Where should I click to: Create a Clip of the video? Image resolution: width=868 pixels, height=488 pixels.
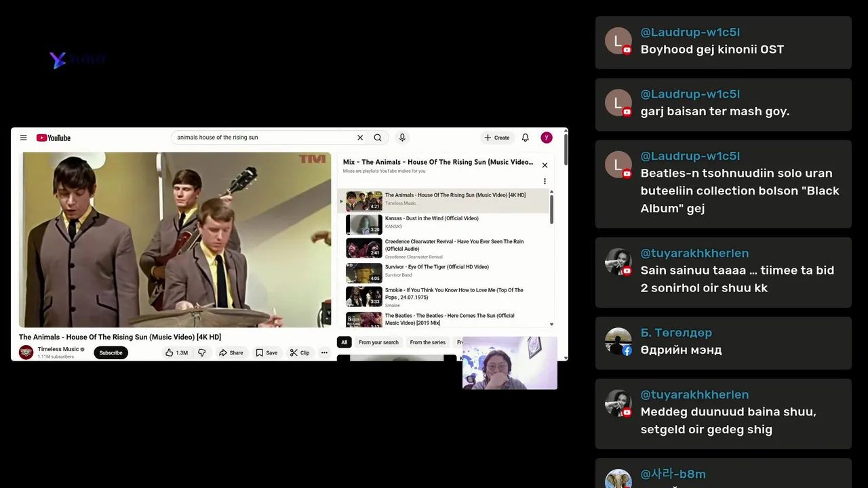300,352
